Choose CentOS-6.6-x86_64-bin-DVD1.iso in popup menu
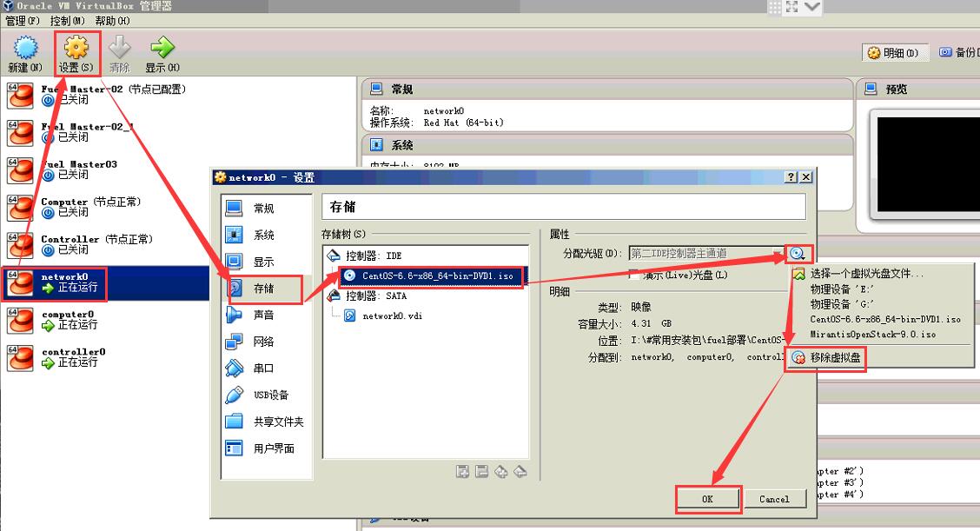This screenshot has height=531, width=980. tap(881, 319)
